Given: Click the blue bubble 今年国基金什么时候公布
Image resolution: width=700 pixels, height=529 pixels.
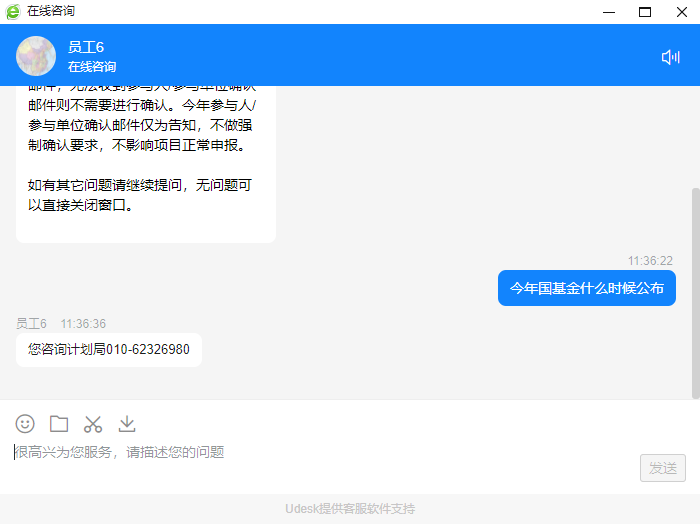Looking at the screenshot, I should point(586,288).
